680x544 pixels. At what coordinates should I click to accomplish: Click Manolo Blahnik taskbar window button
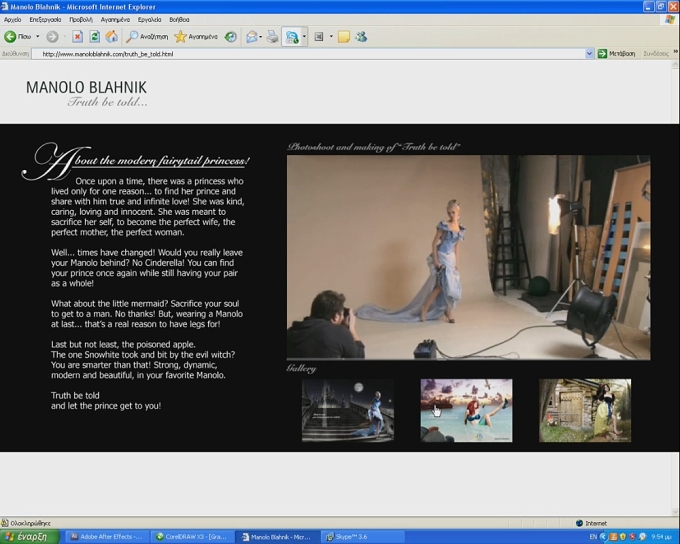coord(278,537)
